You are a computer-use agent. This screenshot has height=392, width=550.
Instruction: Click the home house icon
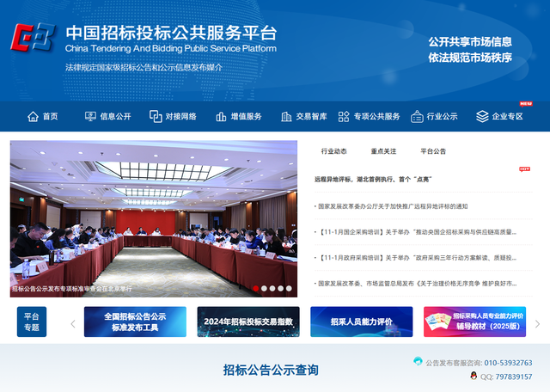[x=33, y=117]
